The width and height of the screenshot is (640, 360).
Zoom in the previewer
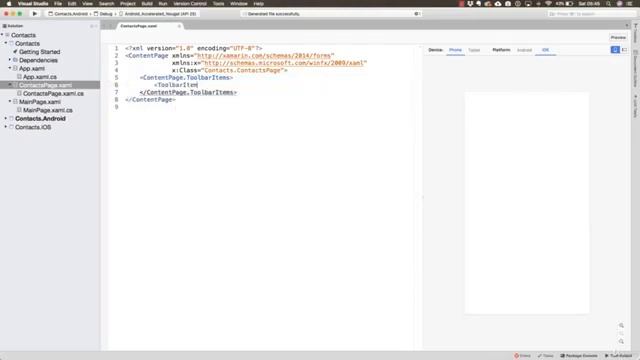click(x=621, y=325)
